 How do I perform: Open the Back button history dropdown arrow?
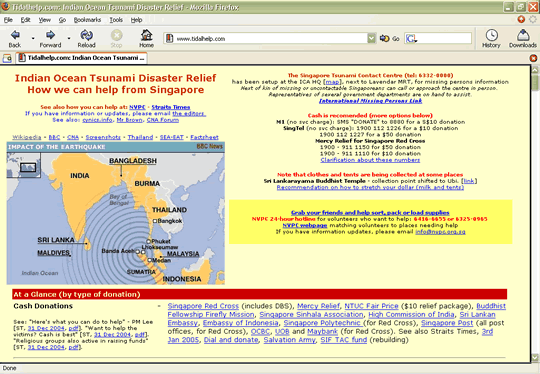tap(33, 38)
